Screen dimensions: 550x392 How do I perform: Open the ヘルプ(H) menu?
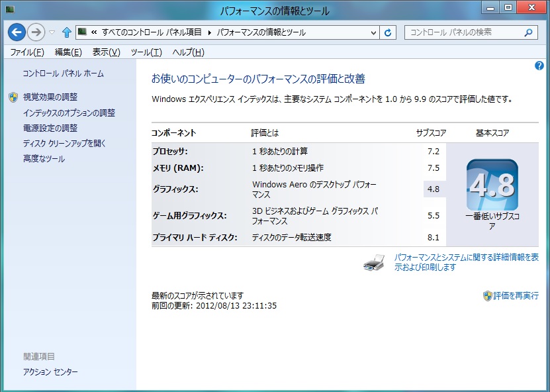[x=189, y=52]
